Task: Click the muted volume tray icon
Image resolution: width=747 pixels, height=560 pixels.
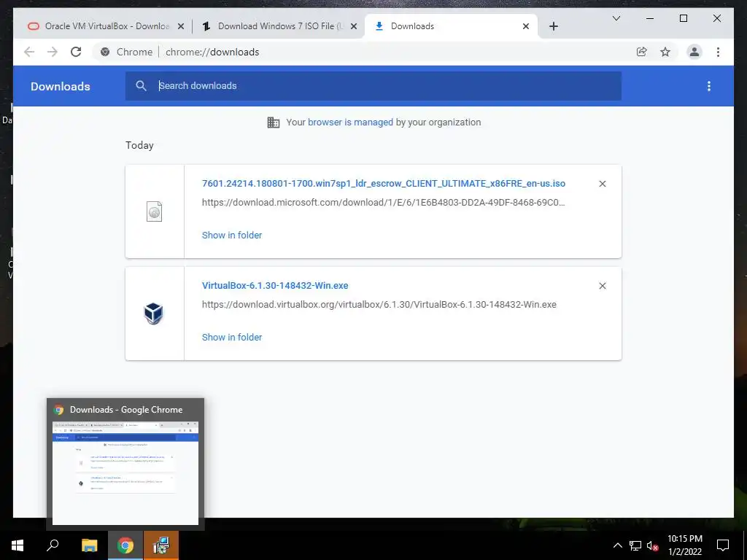Action: (653, 545)
